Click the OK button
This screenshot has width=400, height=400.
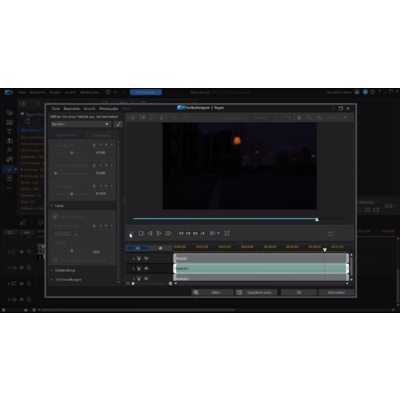pos(299,292)
